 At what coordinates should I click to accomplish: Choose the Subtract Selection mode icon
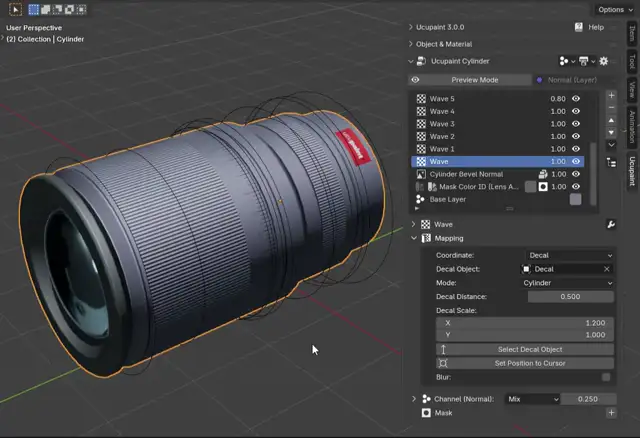click(58, 9)
